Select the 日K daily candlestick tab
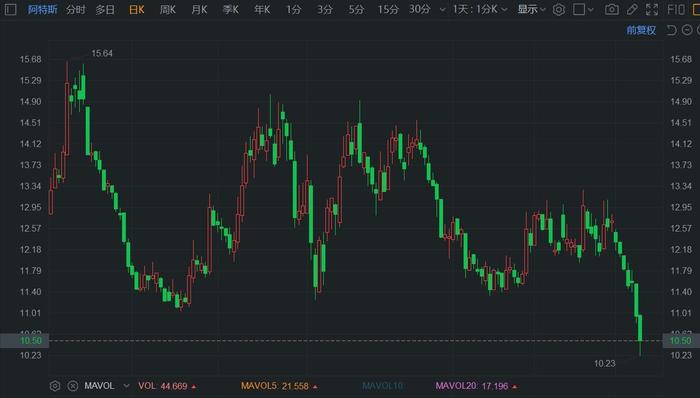 tap(137, 9)
